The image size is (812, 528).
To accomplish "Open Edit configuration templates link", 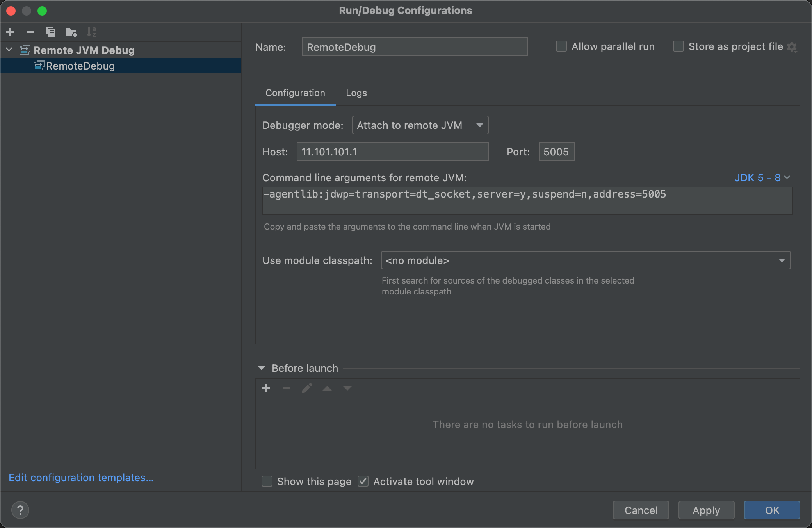I will [81, 478].
